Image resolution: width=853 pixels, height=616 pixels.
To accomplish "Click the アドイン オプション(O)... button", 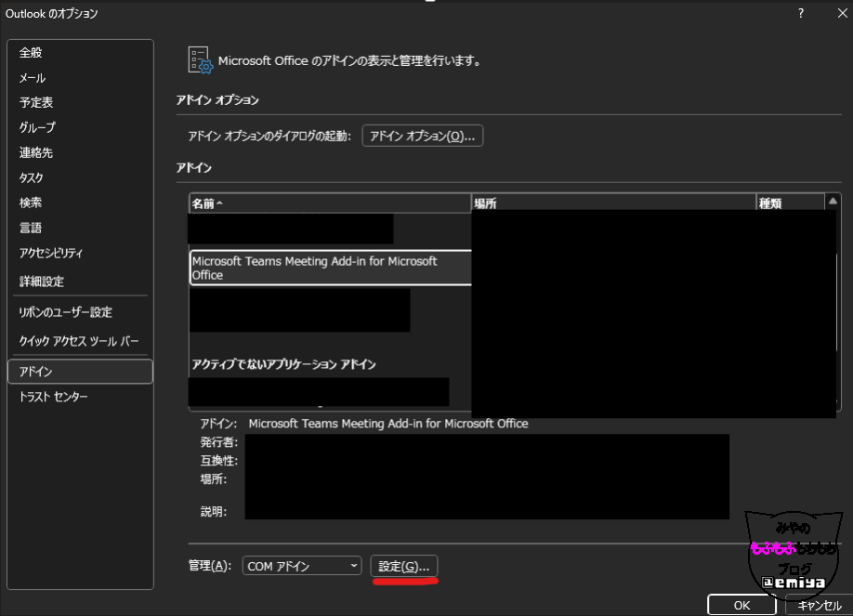I will (423, 136).
